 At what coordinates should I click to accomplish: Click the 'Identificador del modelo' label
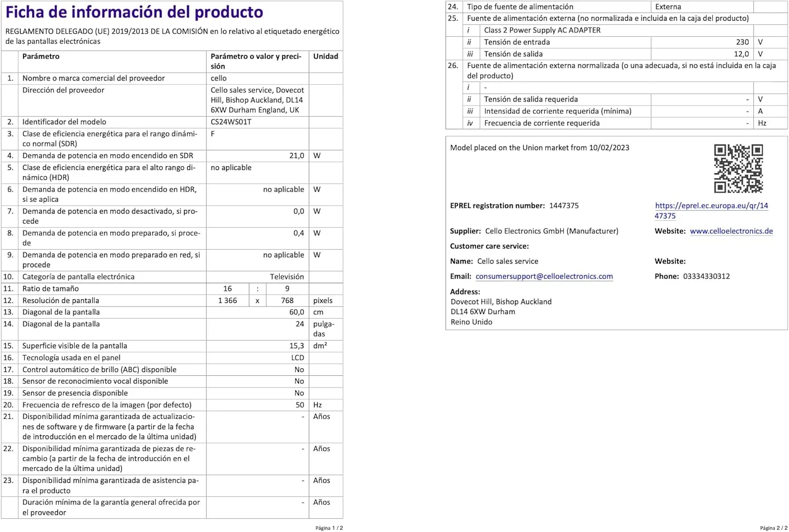(64, 122)
